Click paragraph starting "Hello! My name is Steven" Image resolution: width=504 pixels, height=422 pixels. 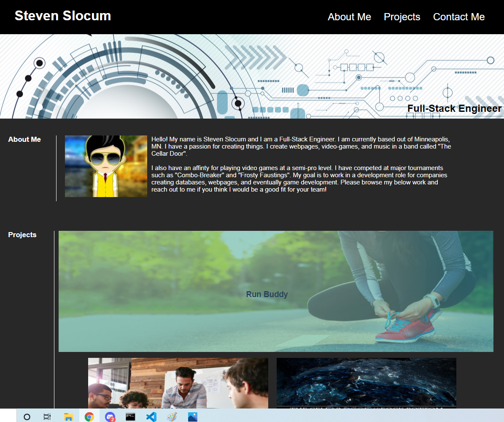pyautogui.click(x=301, y=146)
